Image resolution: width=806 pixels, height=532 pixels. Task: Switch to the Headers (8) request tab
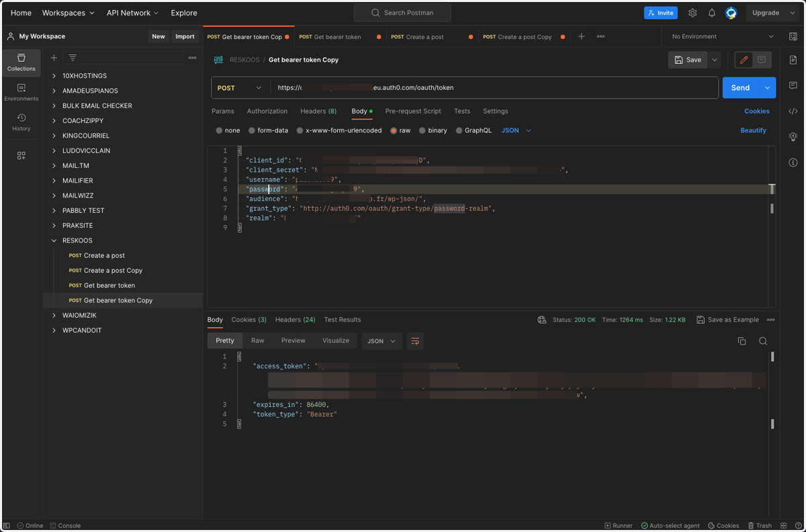pyautogui.click(x=318, y=112)
